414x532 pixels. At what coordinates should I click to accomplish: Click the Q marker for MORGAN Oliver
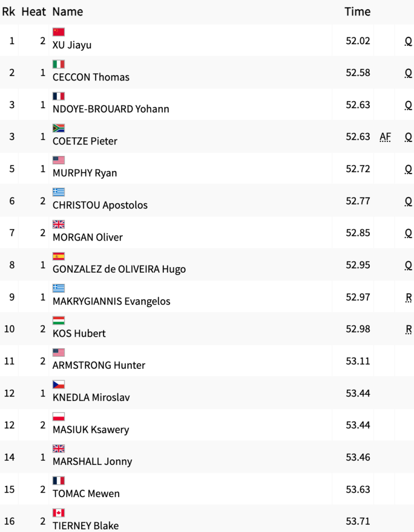pos(408,233)
